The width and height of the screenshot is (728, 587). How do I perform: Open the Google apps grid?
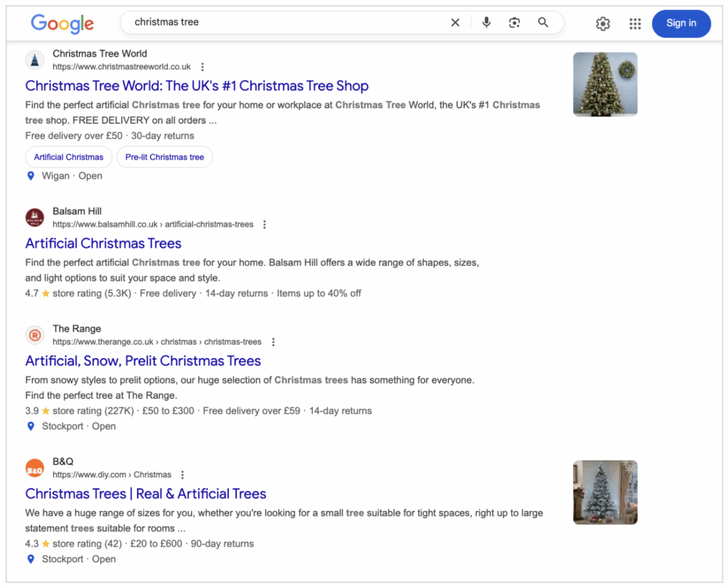[635, 24]
